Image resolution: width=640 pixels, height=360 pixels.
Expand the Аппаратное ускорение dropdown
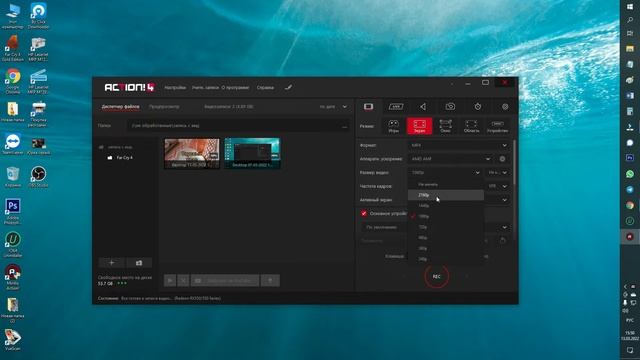[x=450, y=159]
